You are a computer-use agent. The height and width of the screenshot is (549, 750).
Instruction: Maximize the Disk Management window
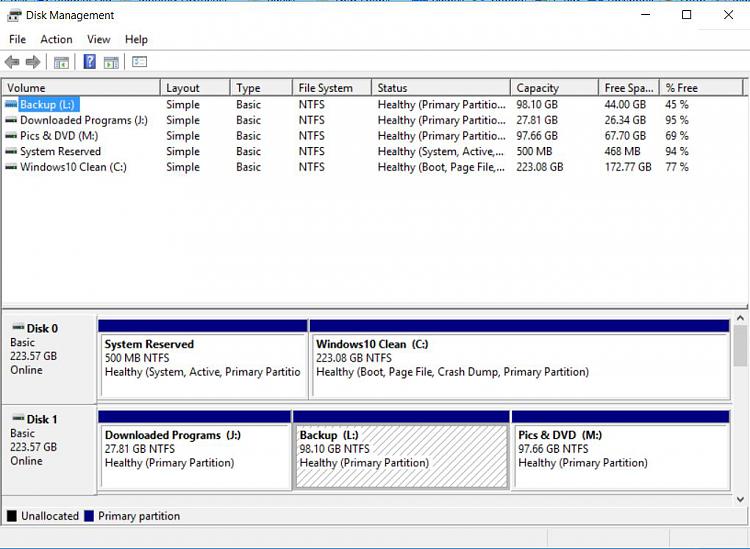pos(686,15)
